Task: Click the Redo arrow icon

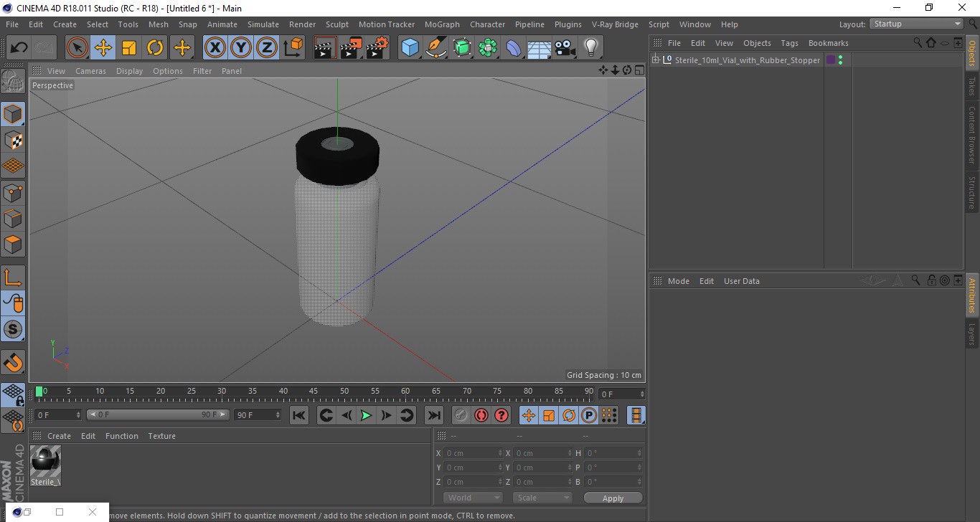Action: click(44, 48)
